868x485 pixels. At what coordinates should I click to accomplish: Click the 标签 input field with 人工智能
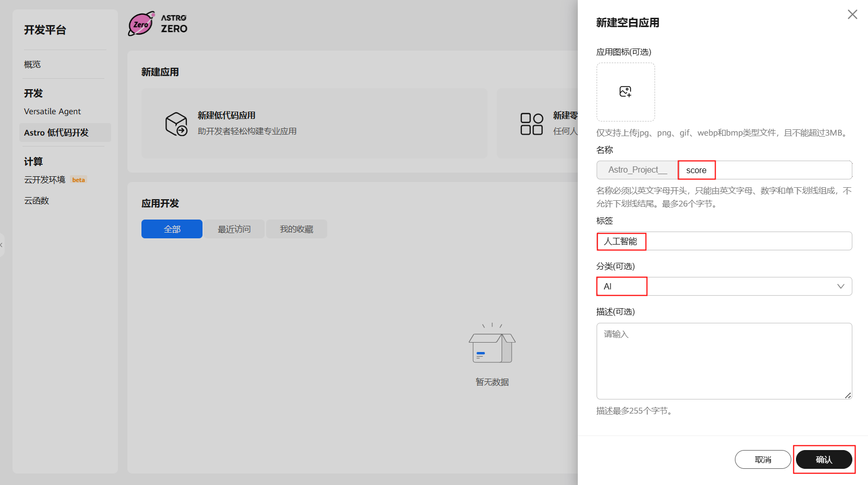coord(724,241)
